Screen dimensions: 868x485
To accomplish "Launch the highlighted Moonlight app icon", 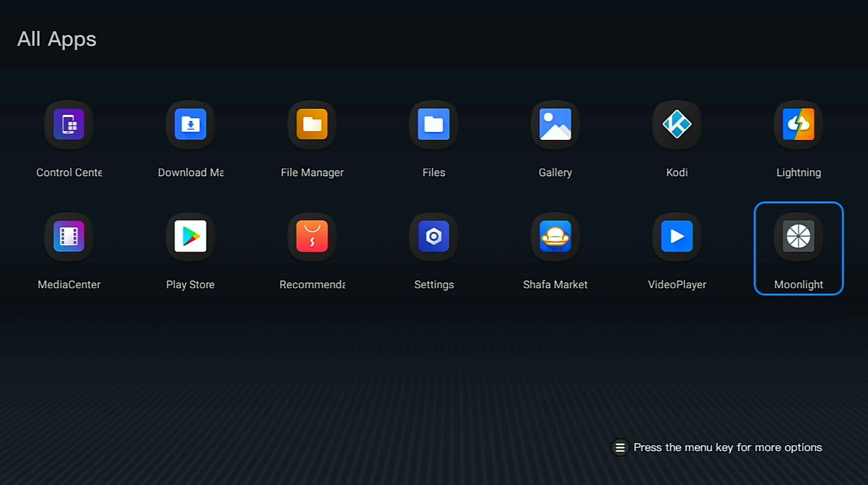I will click(x=798, y=236).
